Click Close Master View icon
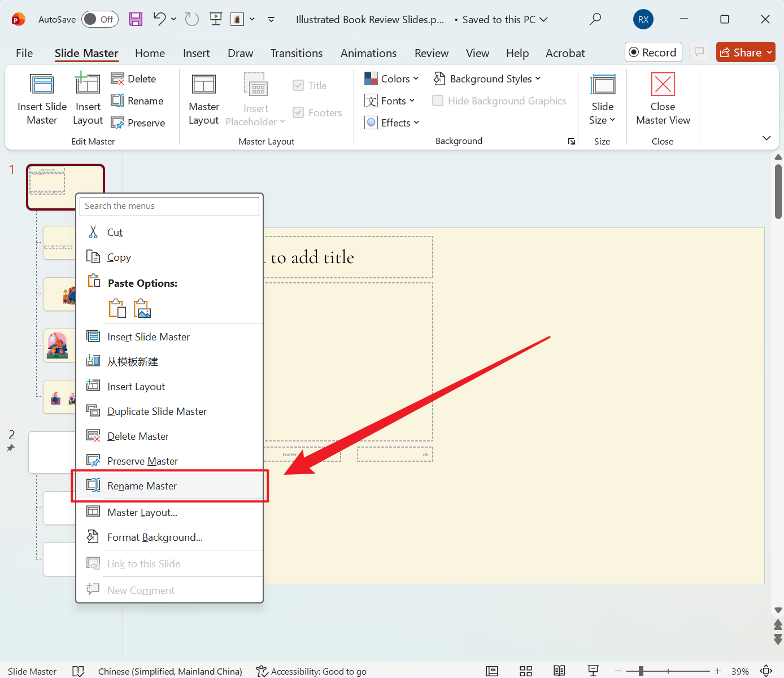Image resolution: width=784 pixels, height=678 pixels. [663, 85]
